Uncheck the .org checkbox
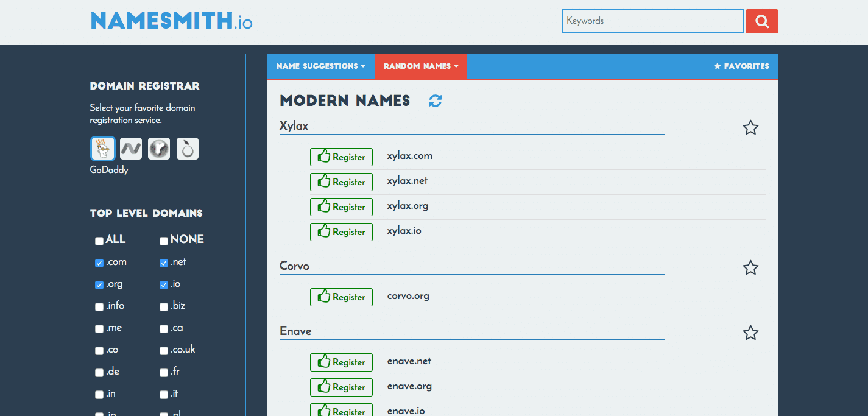The width and height of the screenshot is (868, 416). (99, 285)
